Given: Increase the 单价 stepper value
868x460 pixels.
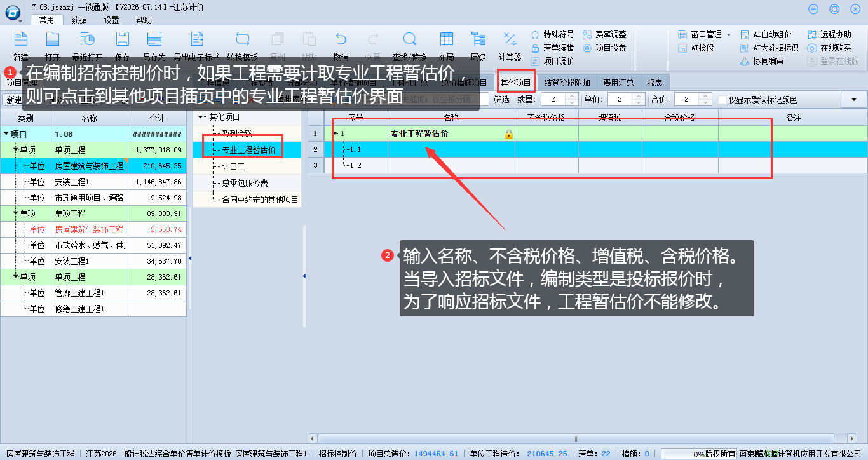Looking at the screenshot, I should click(x=639, y=97).
